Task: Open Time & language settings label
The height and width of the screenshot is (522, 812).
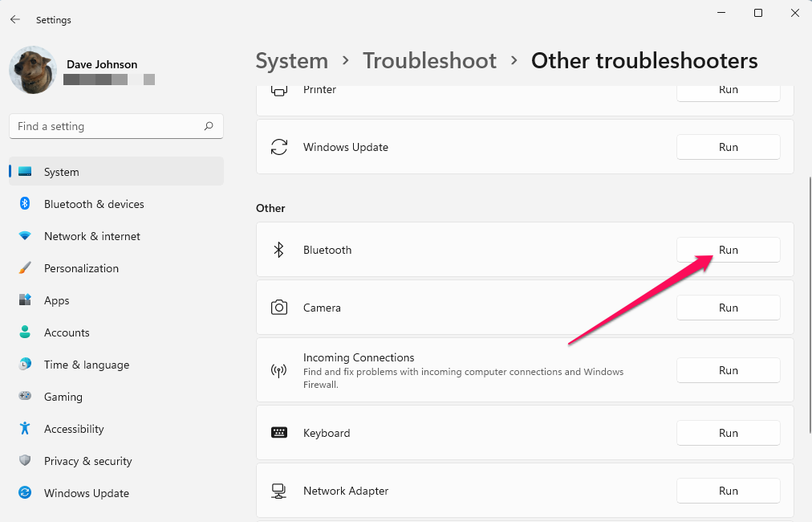Action: (x=87, y=365)
